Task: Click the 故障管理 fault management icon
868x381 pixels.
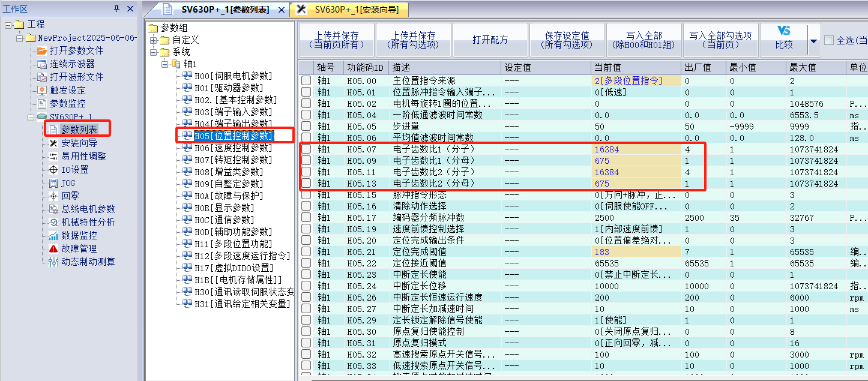Action: pos(54,248)
